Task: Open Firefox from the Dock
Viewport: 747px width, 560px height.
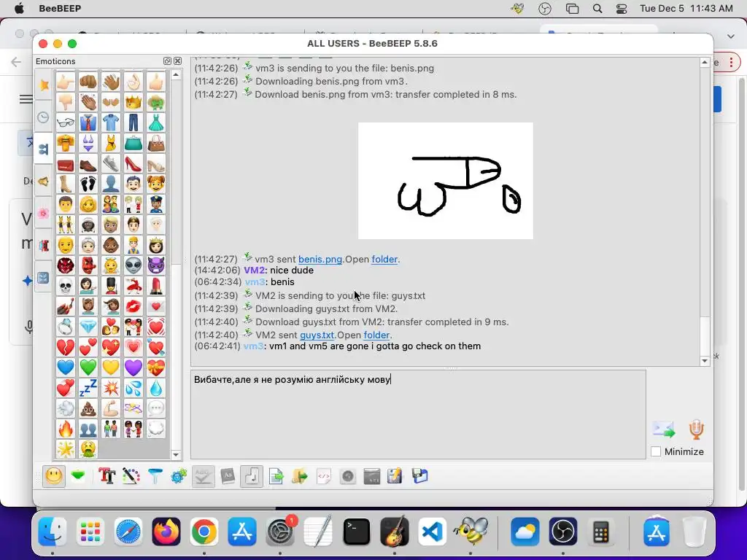Action: click(x=166, y=532)
